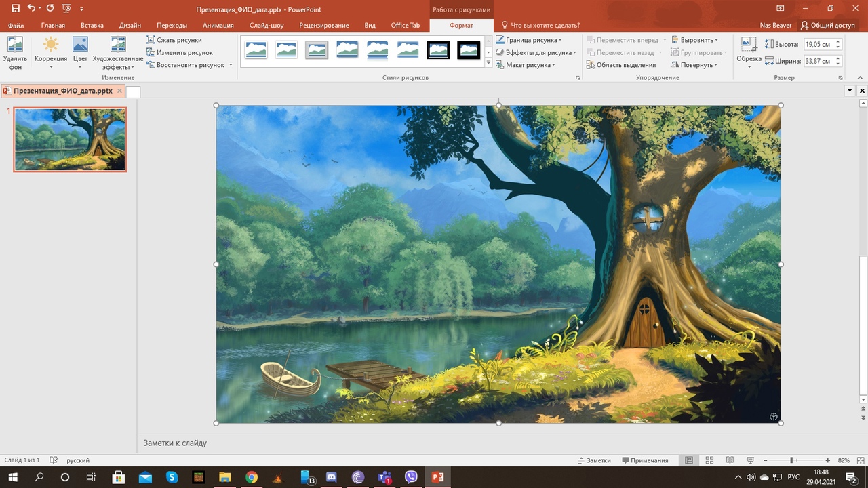
Task: Switch to Normal view icon
Action: pos(689,460)
